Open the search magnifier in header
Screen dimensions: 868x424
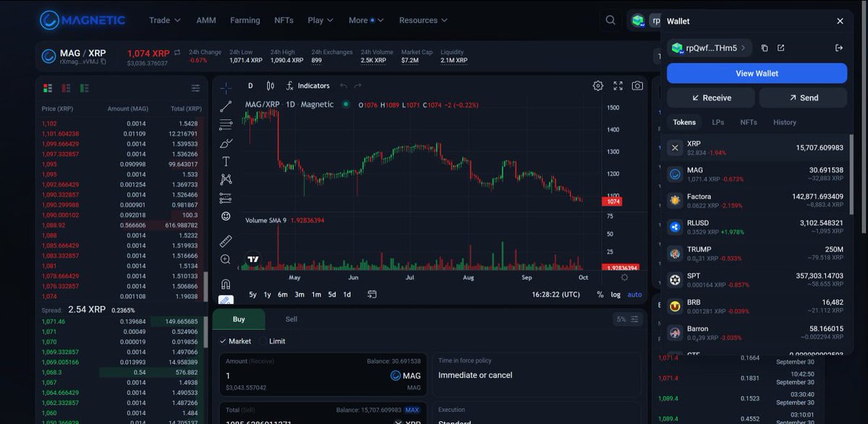click(x=611, y=20)
